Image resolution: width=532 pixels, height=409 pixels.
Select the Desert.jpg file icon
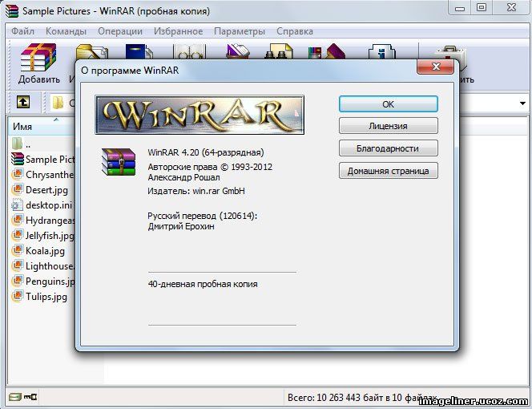[18, 189]
